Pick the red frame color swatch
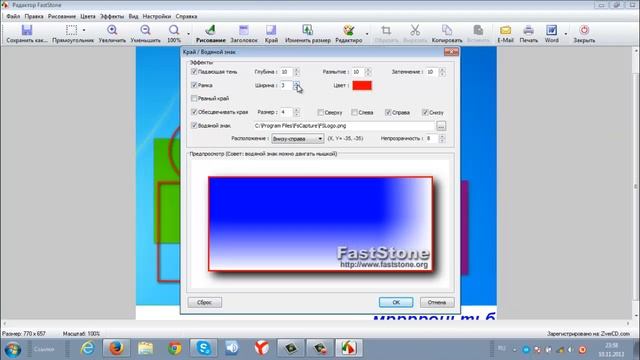640x360 pixels. (362, 85)
